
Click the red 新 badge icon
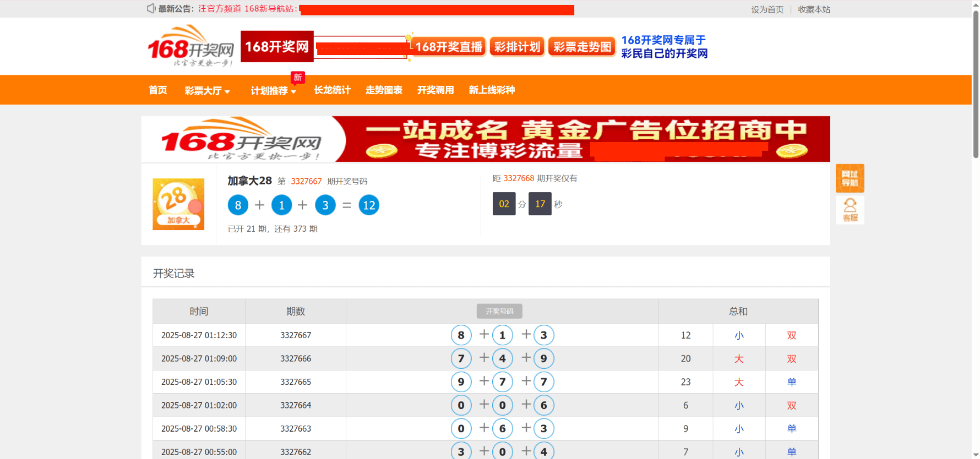(297, 77)
